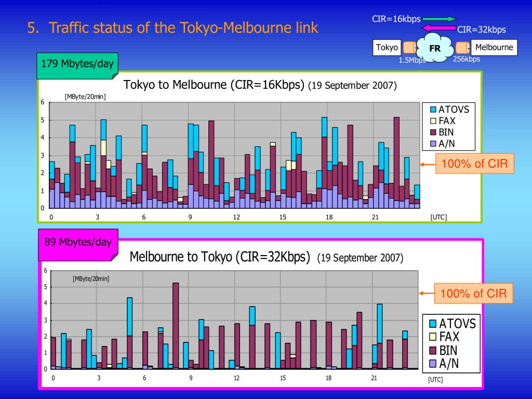Click the green CIR=16kbps arrow
The height and width of the screenshot is (399, 532).
[440, 19]
